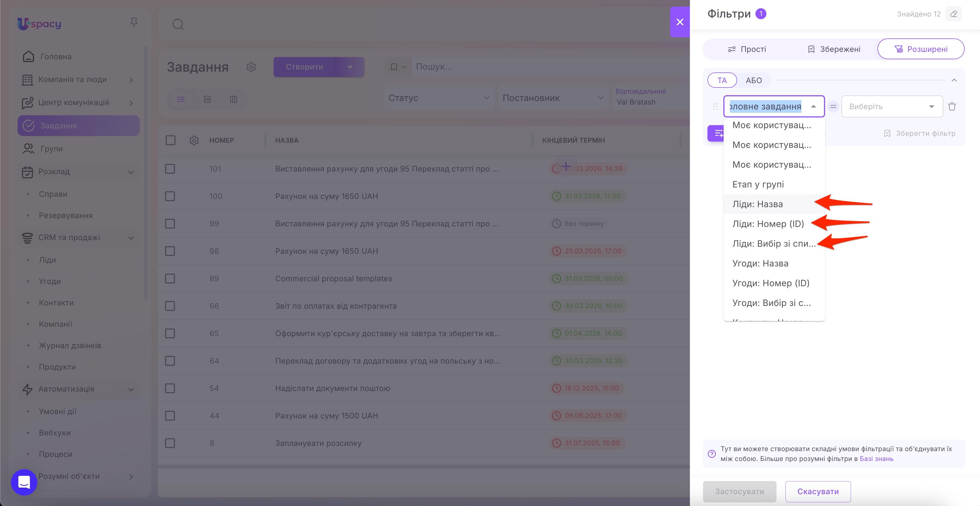Image resolution: width=980 pixels, height=506 pixels.
Task: Click the trash icon to delete filter condition
Action: [x=952, y=107]
